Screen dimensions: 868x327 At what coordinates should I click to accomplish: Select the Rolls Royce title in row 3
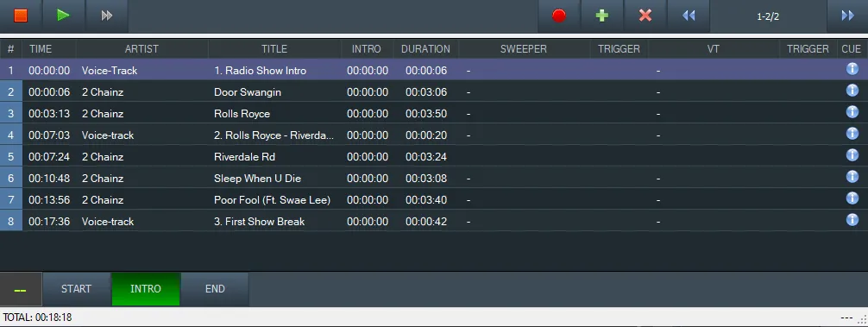tap(242, 114)
